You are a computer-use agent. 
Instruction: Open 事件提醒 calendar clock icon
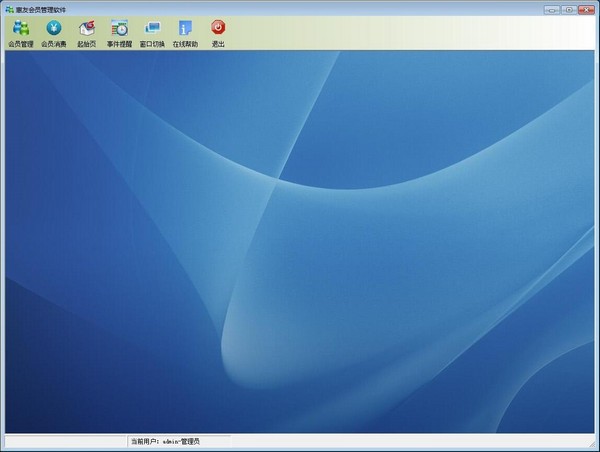tap(119, 28)
